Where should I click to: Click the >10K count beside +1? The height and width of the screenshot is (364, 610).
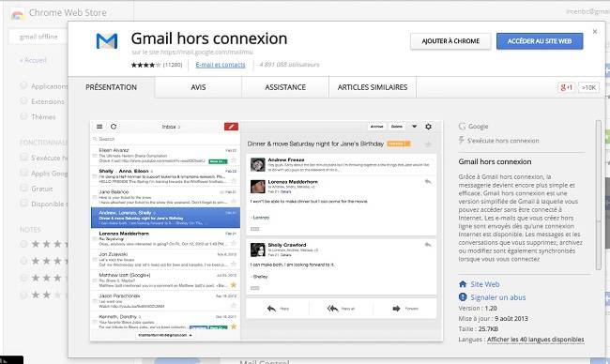[588, 87]
